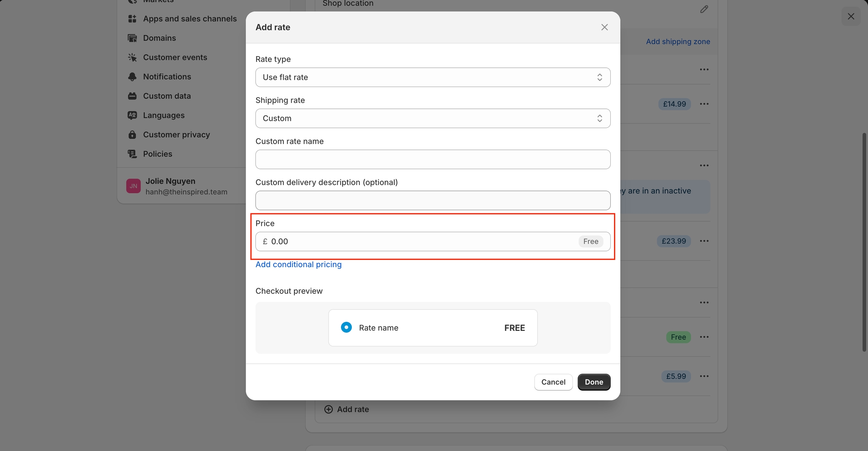868x451 pixels.
Task: Select the Rate name radio button
Action: (x=346, y=327)
